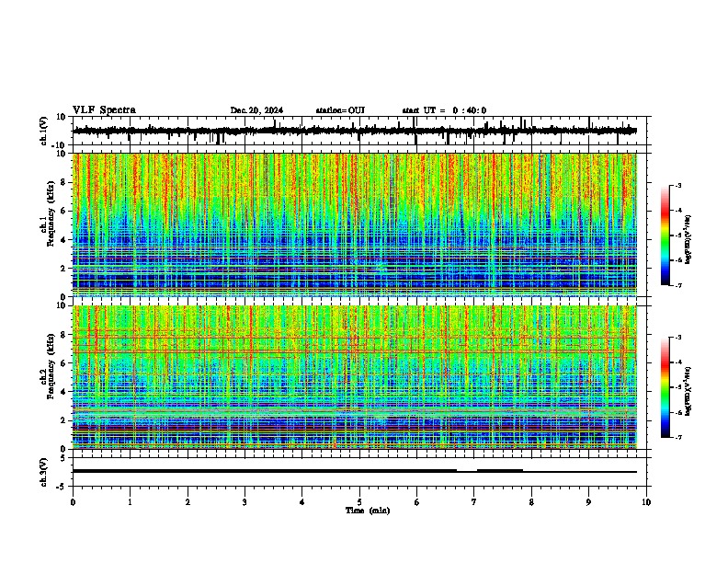Select the "start UT = 0 : 40: 0" label

444,110
